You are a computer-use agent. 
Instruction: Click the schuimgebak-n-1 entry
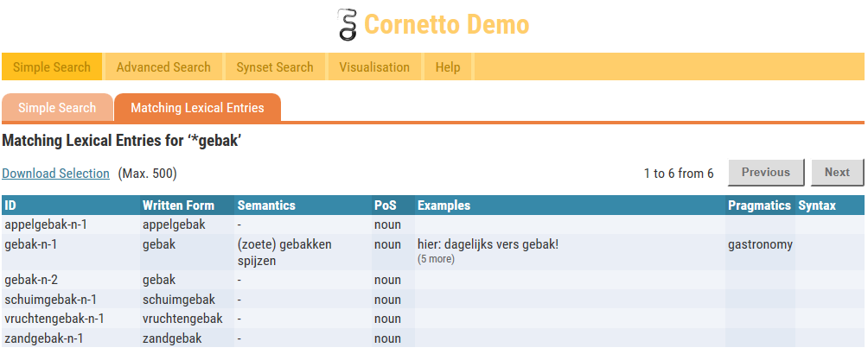(x=50, y=300)
